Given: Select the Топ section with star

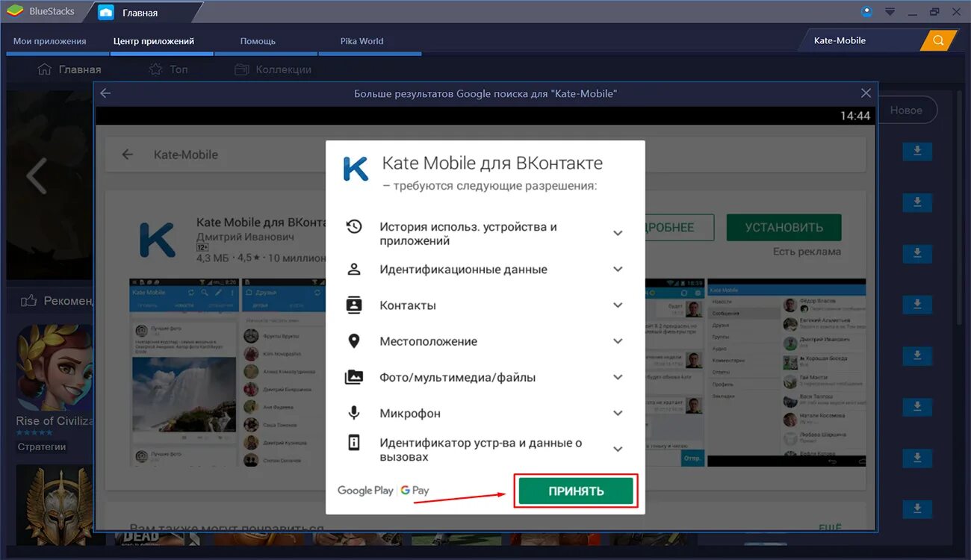Looking at the screenshot, I should [x=168, y=69].
